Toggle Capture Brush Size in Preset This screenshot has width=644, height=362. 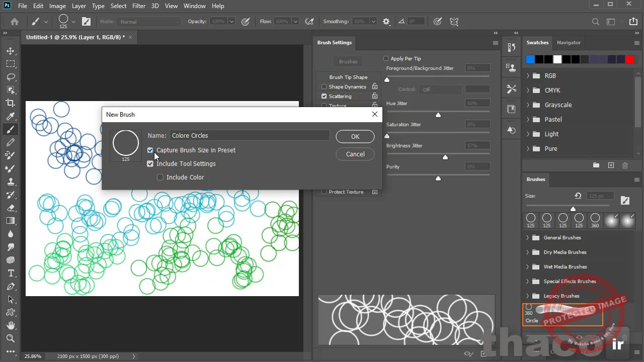point(150,150)
